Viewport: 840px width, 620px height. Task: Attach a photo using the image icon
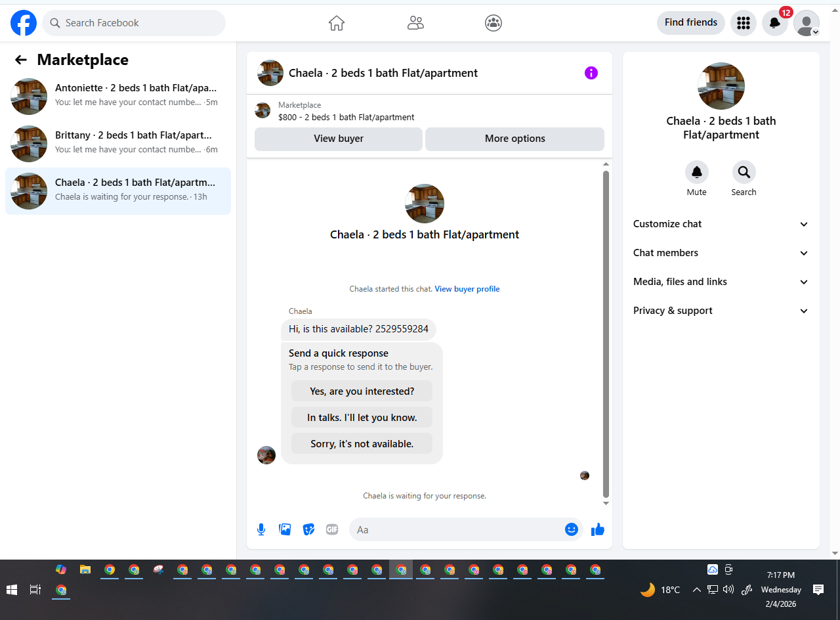point(285,529)
